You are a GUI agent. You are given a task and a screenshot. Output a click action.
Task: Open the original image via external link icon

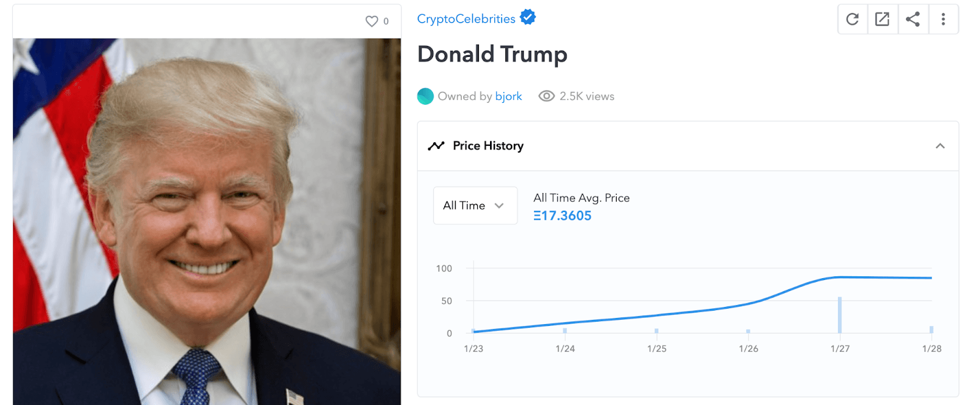(883, 19)
